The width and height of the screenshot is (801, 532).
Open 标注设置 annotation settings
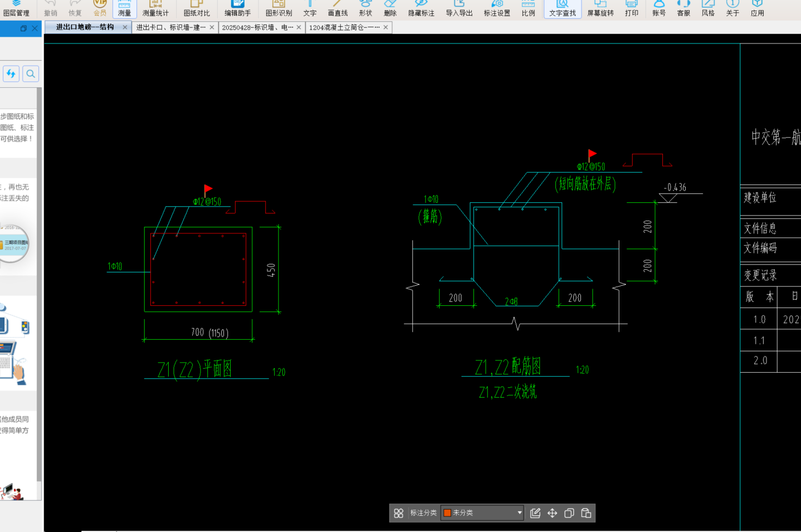pos(497,8)
